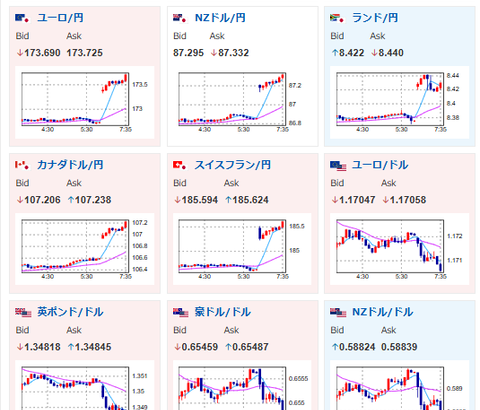Screen dimensions: 480x410
Task: Click the Rand/Yen flag icon
Action: (337, 18)
